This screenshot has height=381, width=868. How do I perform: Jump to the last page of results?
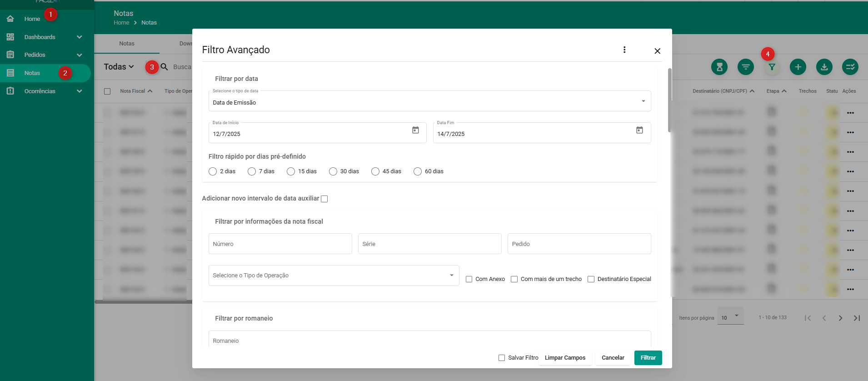pos(857,318)
